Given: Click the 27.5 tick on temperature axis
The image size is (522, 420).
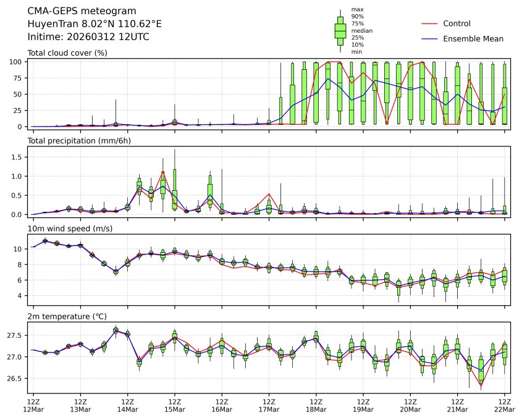Looking at the screenshot, I should [15, 335].
